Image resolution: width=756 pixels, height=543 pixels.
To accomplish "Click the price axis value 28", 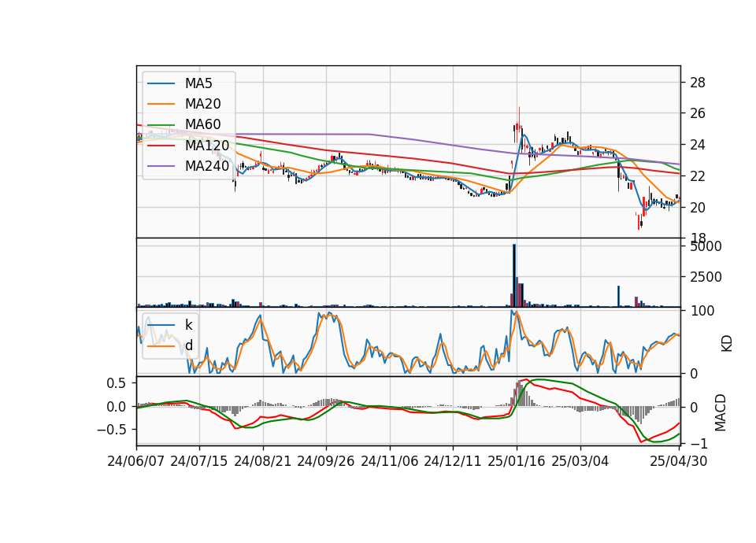I will [698, 83].
